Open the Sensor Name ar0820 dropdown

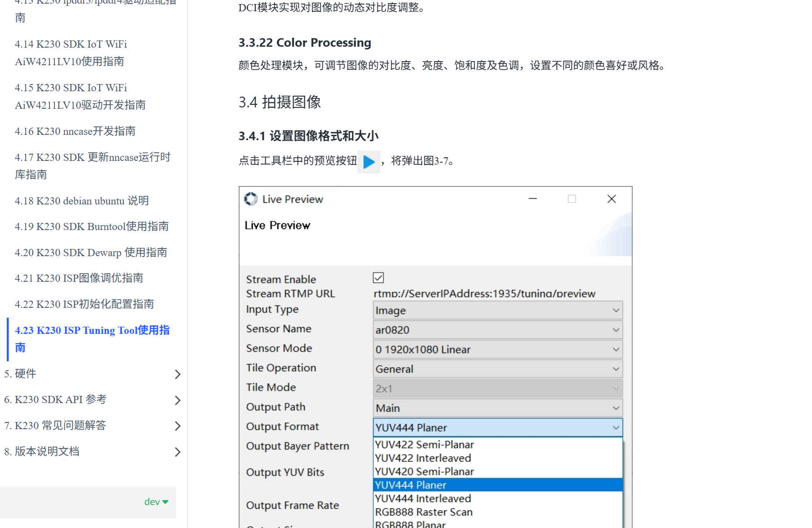[x=497, y=330]
